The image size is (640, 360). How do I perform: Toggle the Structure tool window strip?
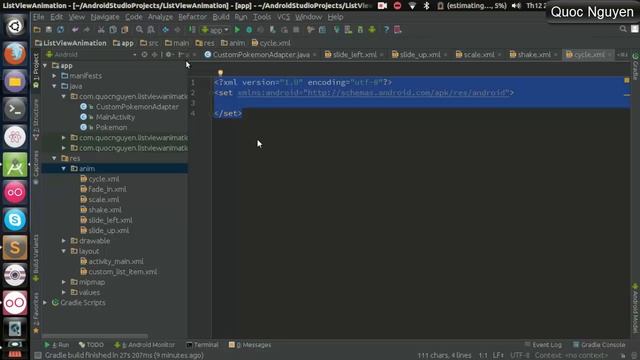click(x=36, y=119)
